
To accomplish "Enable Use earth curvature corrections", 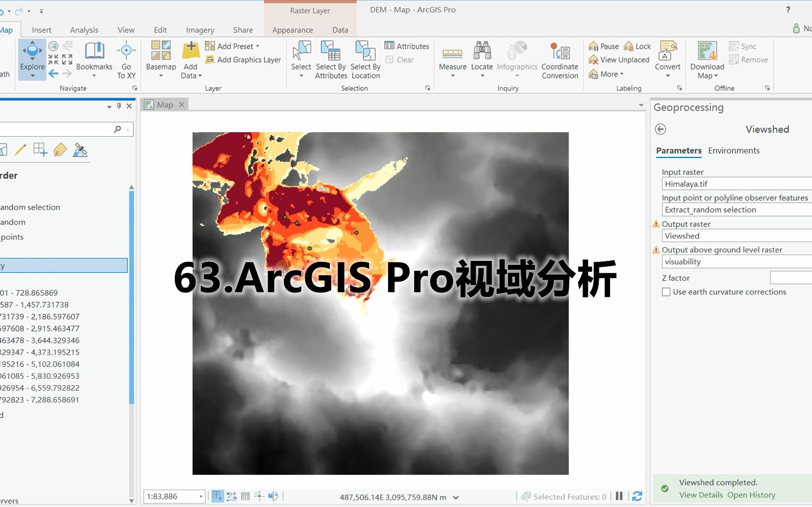I will pos(666,292).
